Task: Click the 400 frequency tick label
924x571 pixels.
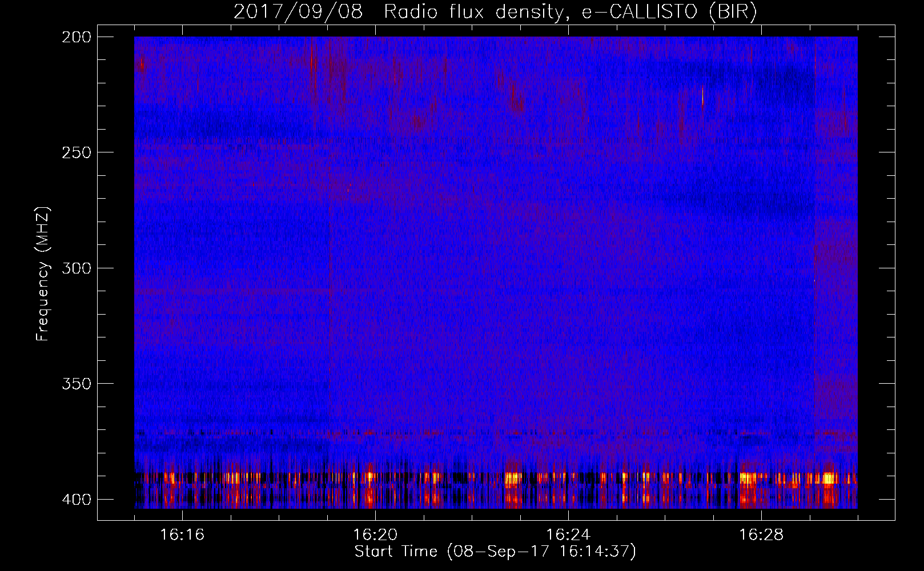Action: pyautogui.click(x=77, y=499)
